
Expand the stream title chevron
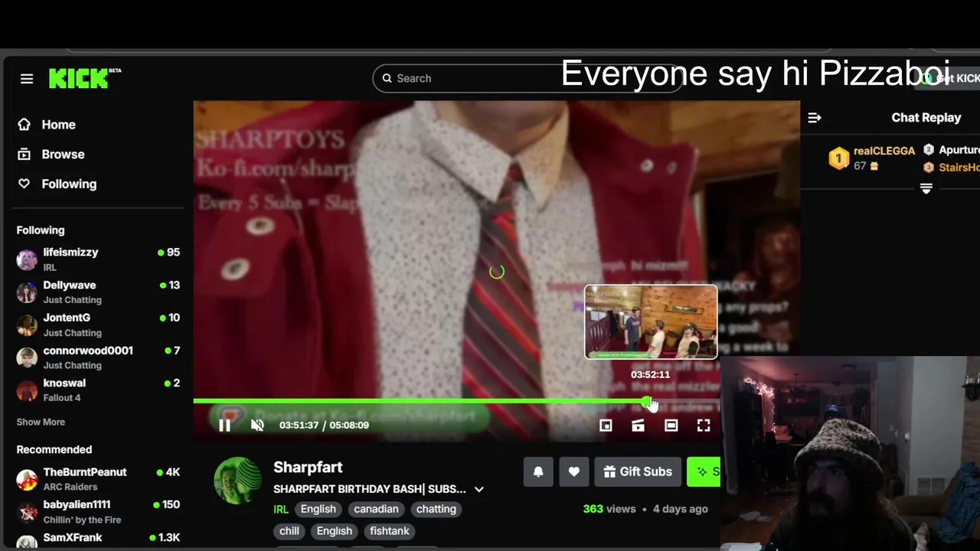[479, 489]
